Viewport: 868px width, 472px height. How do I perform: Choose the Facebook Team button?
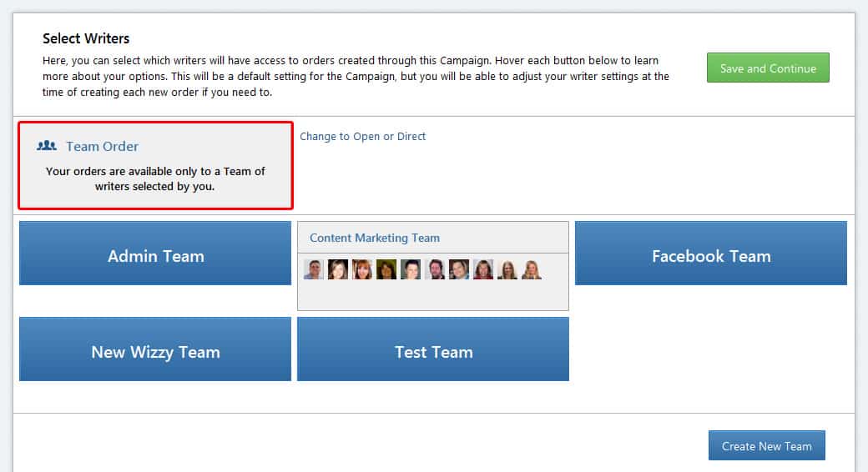tap(711, 254)
